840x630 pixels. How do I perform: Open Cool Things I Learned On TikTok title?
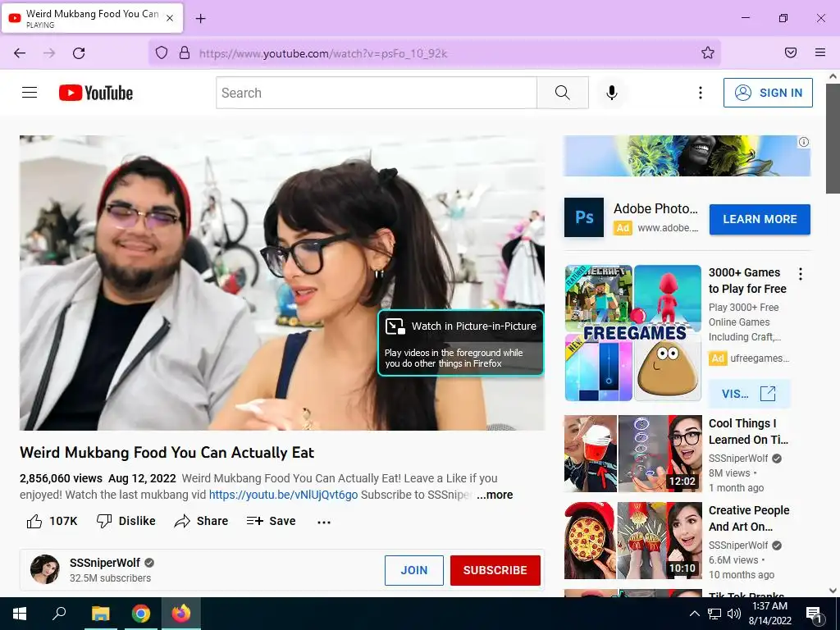[x=748, y=431]
